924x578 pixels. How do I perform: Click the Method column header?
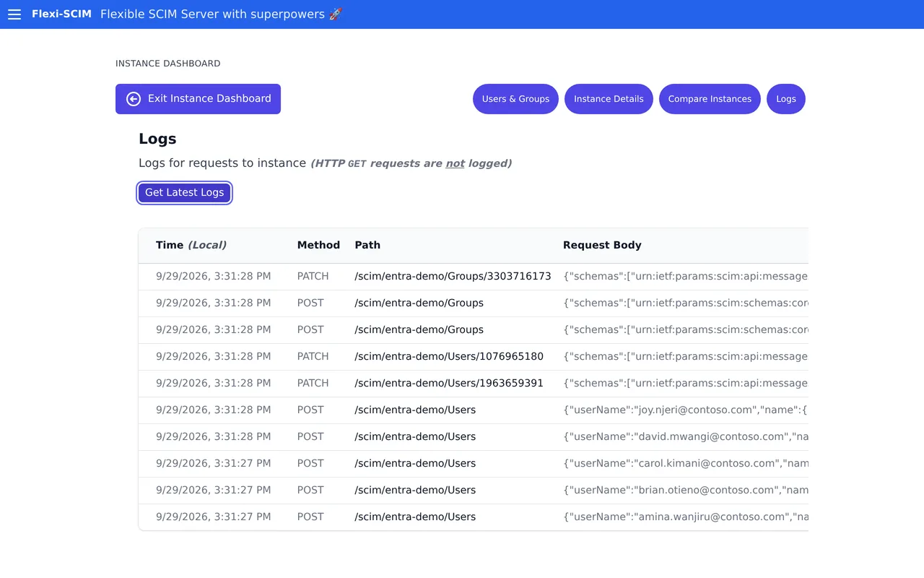(x=318, y=245)
